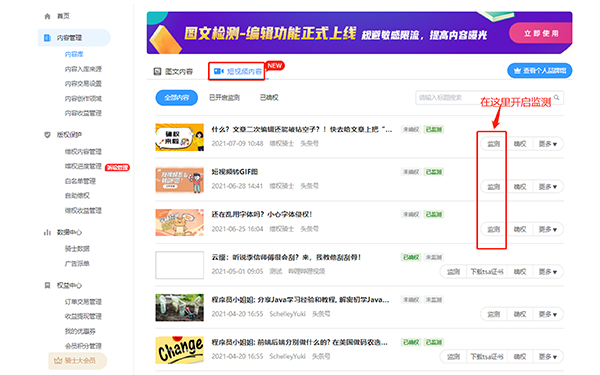Expand 更多 dropdown for the 2021-07-09 article
Image resolution: width=600 pixels, height=375 pixels.
548,144
